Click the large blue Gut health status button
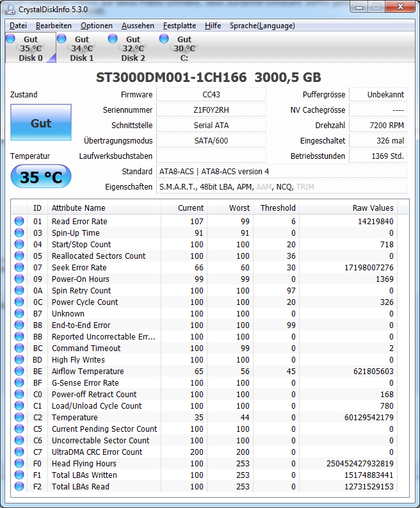 (41, 122)
